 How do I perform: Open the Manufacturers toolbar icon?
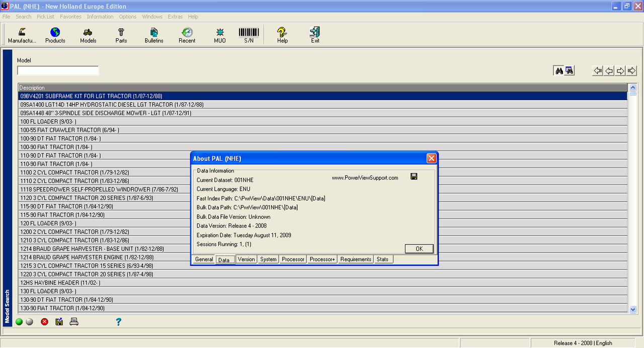22,35
